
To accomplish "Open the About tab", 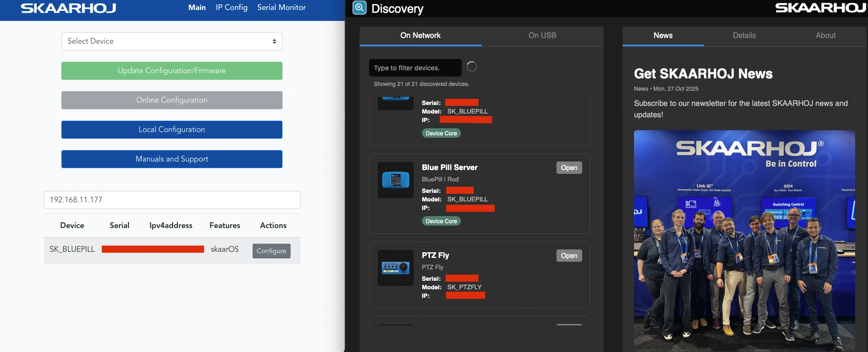I will click(x=825, y=36).
